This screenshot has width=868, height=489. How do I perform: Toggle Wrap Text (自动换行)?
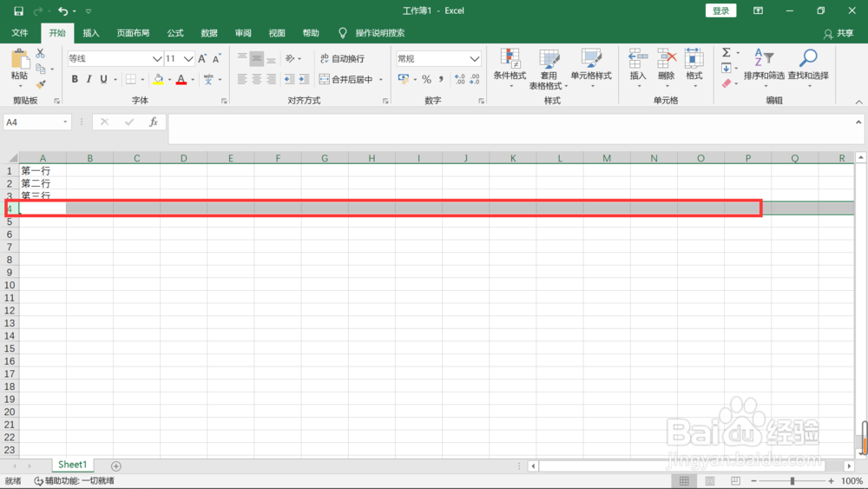(342, 59)
